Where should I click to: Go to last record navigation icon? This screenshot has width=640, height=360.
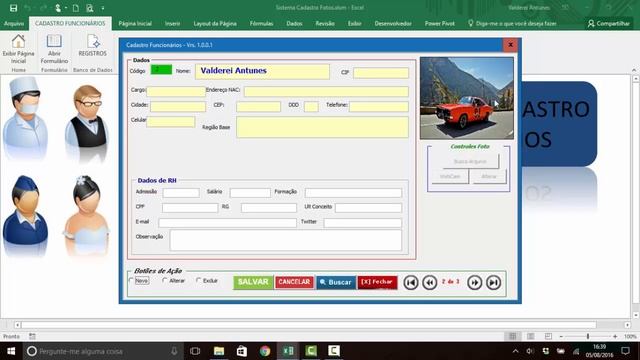click(x=493, y=282)
